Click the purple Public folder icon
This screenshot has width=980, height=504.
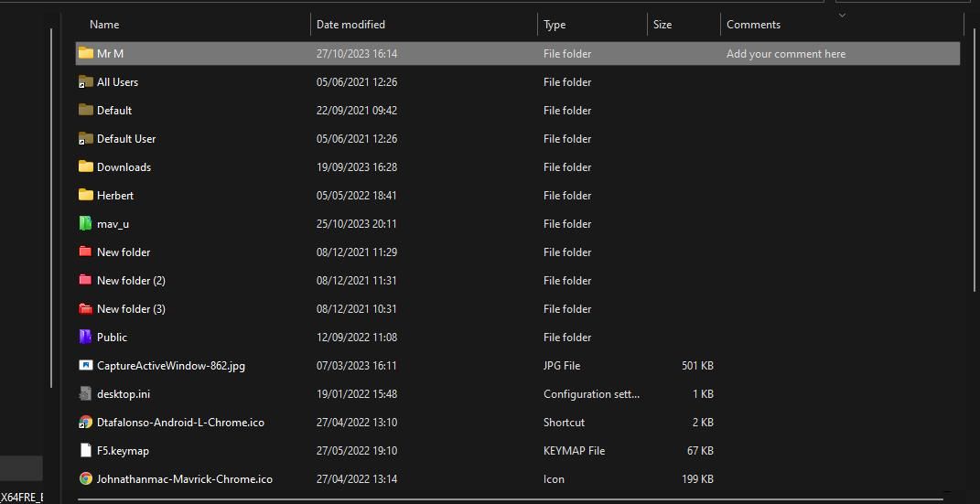pos(85,337)
